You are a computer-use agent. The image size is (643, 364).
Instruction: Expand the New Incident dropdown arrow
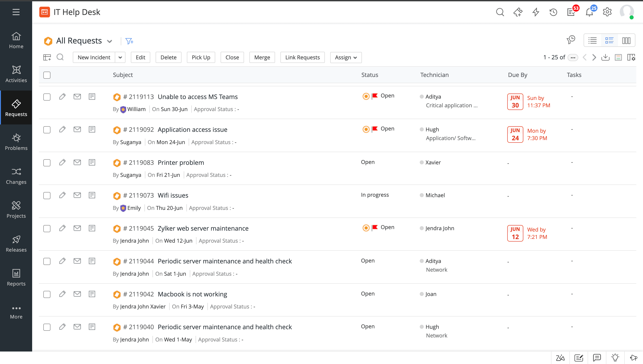[120, 57]
